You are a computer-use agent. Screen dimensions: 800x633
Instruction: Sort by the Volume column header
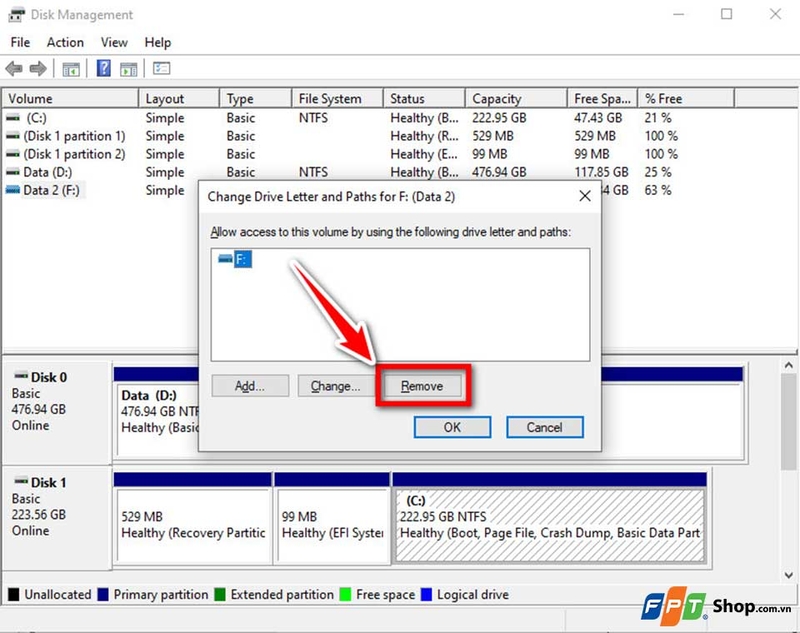pyautogui.click(x=70, y=98)
